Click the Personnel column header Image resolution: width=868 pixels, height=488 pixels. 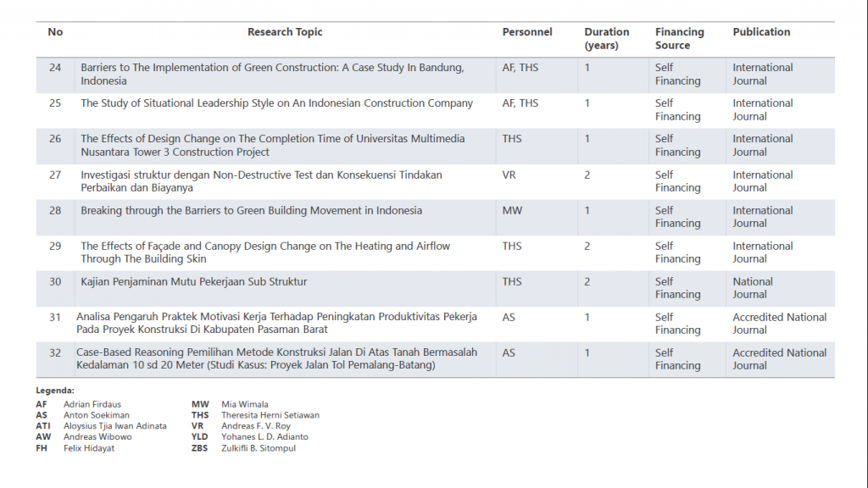click(x=526, y=32)
